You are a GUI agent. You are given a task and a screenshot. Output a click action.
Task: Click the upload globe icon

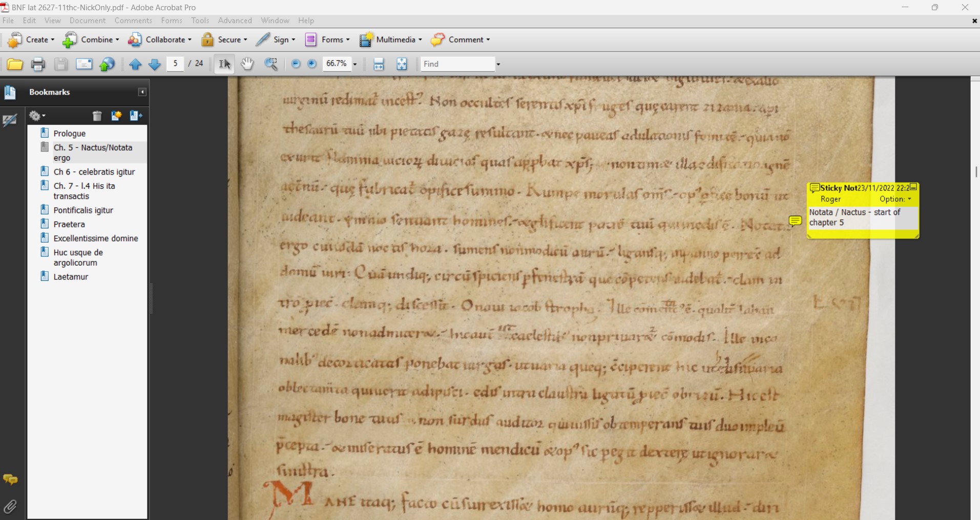[x=107, y=64]
